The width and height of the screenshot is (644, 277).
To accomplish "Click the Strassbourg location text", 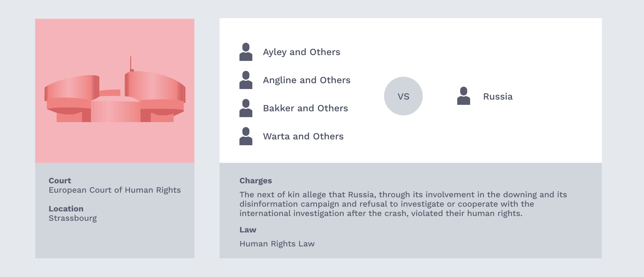I will pyautogui.click(x=73, y=218).
